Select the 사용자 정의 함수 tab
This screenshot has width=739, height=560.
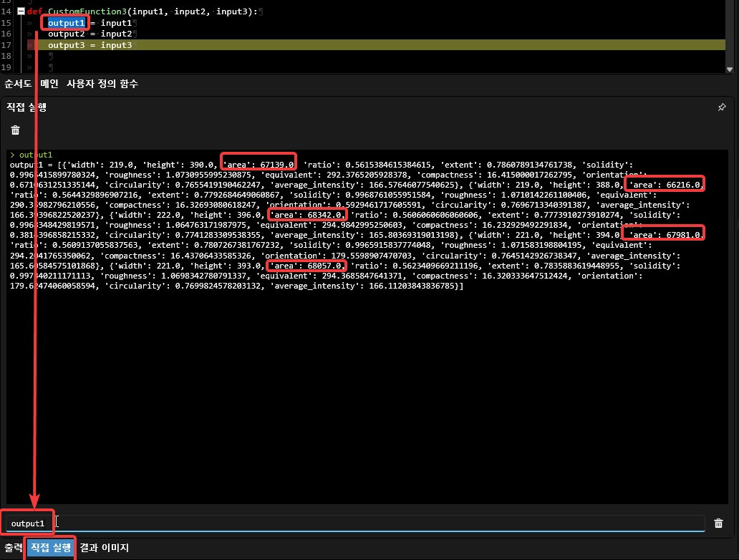pyautogui.click(x=102, y=84)
